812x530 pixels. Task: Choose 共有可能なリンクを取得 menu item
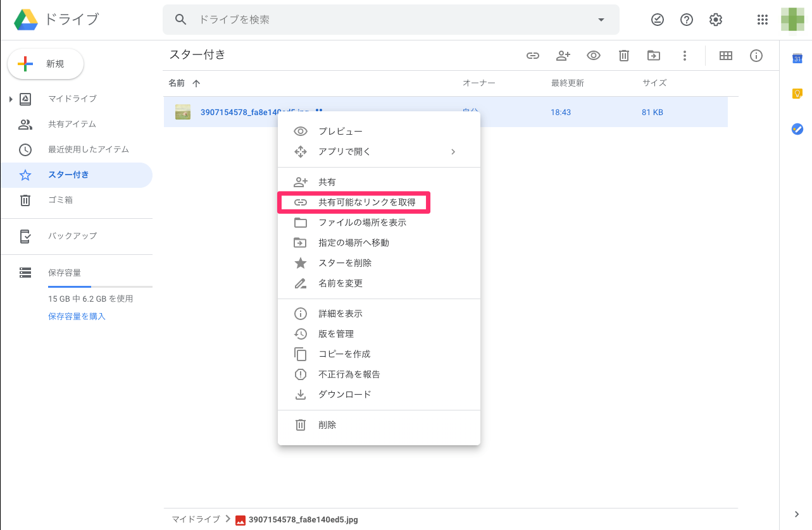(x=379, y=202)
